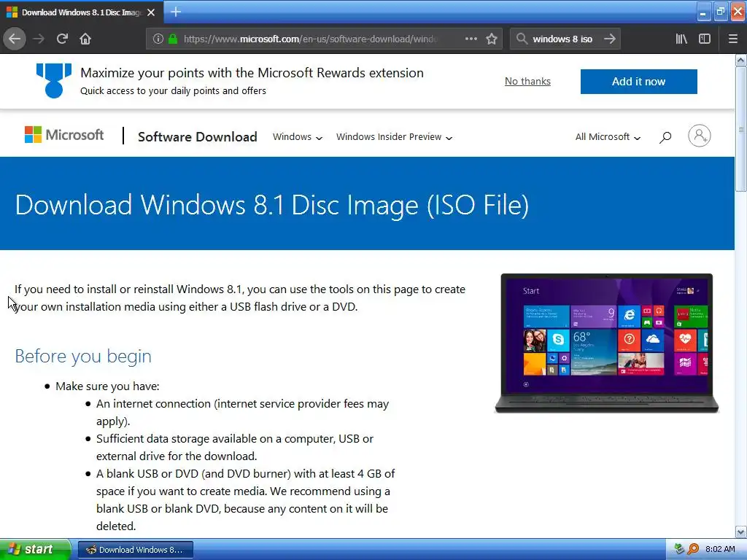Viewport: 747px width, 560px height.
Task: Go back using the browser back arrow
Action: coord(15,39)
